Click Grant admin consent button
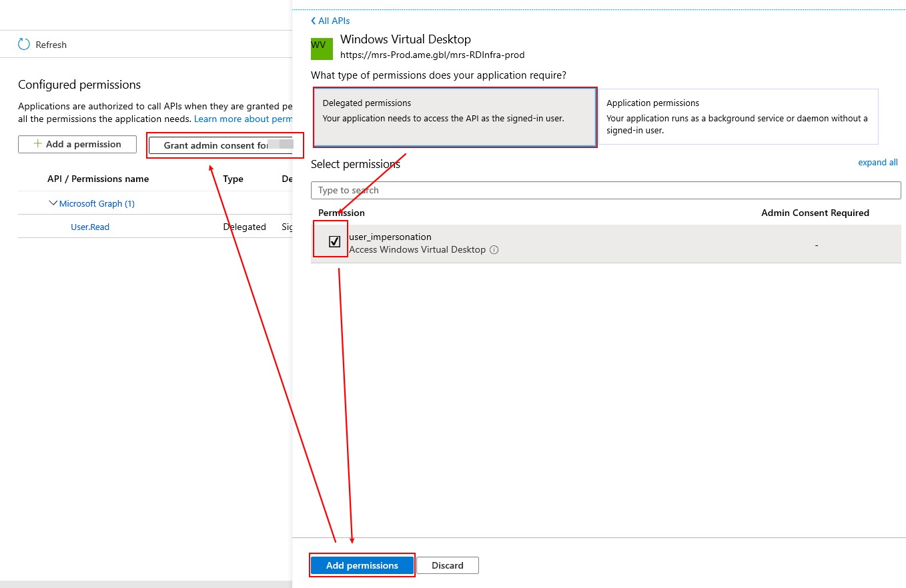The height and width of the screenshot is (588, 906). tap(221, 145)
